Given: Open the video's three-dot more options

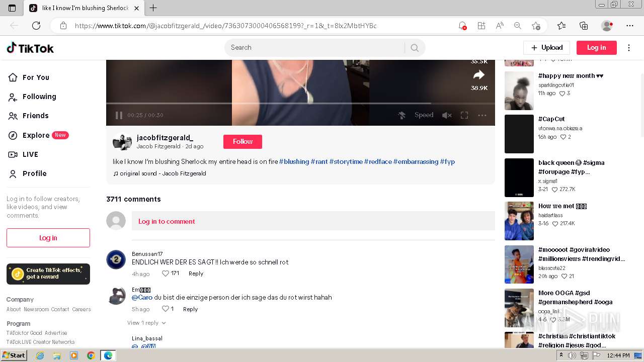Looking at the screenshot, I should click(482, 115).
